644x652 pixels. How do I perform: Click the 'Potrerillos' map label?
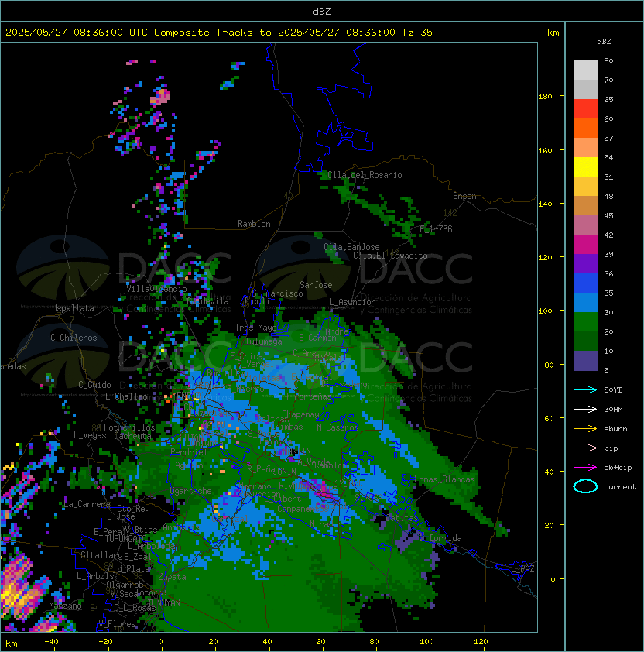(129, 427)
